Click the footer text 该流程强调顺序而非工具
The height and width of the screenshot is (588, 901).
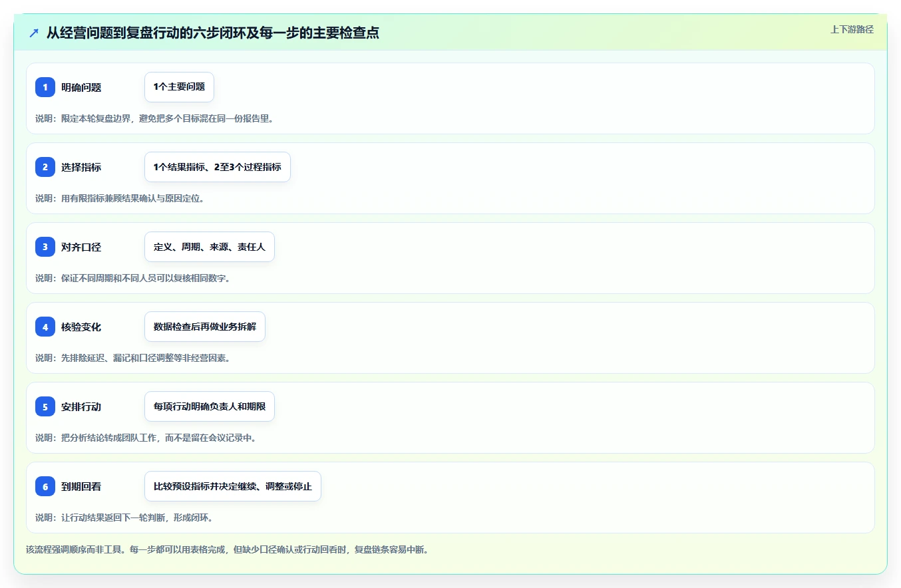pos(228,550)
